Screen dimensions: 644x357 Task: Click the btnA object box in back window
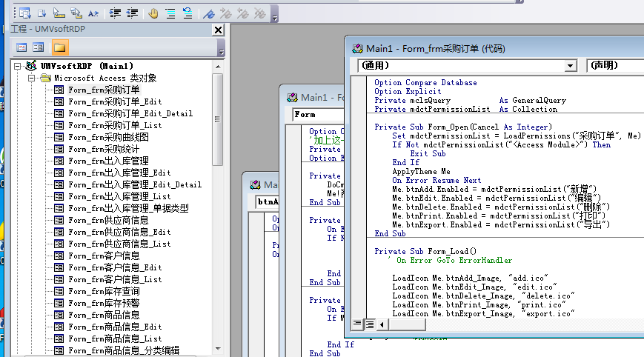point(268,201)
